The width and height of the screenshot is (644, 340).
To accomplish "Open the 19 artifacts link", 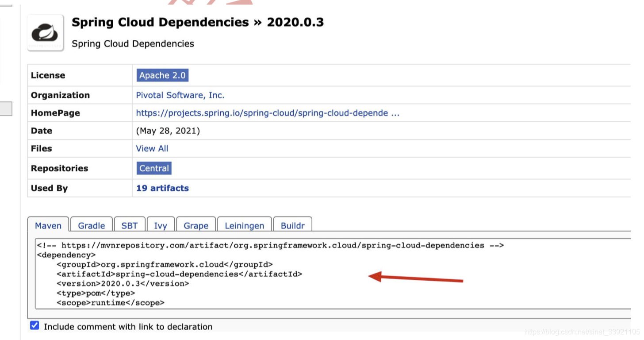I will [x=162, y=188].
